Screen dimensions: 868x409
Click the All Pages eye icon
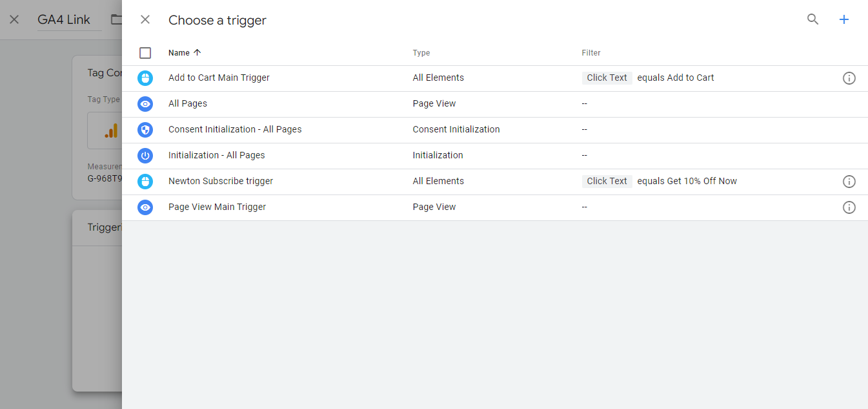click(145, 104)
